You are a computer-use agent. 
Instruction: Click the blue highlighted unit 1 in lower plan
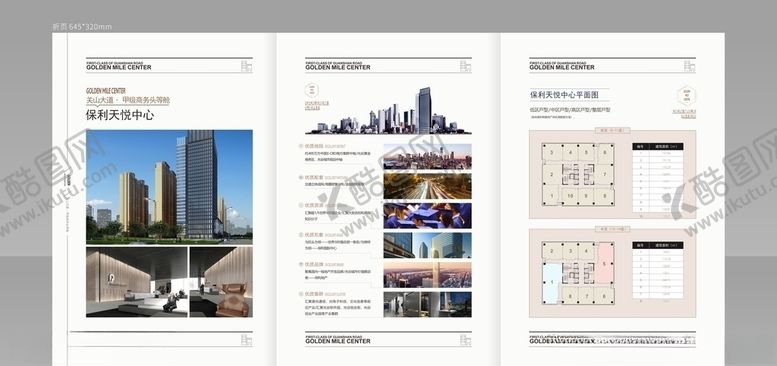tap(552, 283)
